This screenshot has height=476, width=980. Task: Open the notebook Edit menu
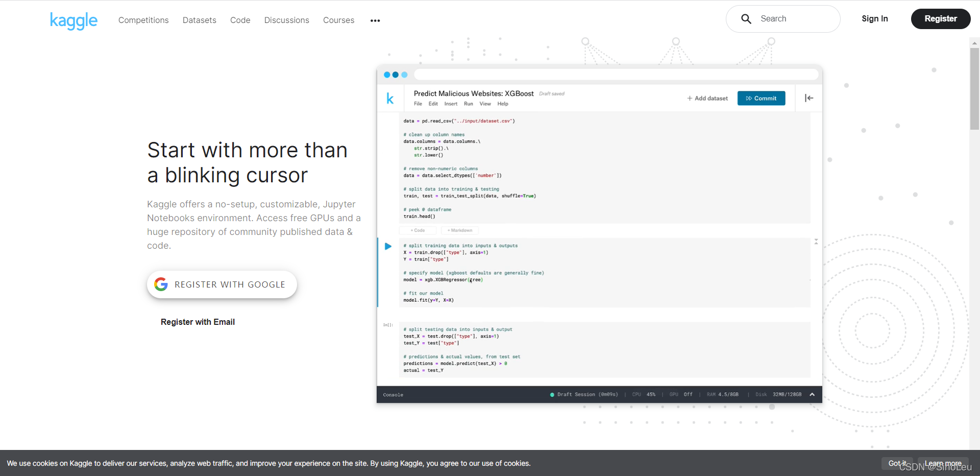click(433, 104)
